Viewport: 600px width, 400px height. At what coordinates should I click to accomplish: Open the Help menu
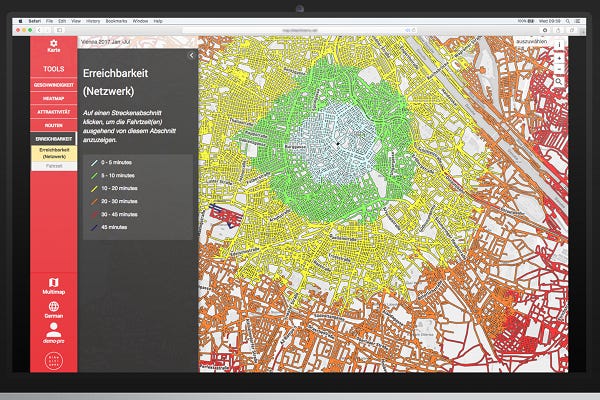click(158, 21)
